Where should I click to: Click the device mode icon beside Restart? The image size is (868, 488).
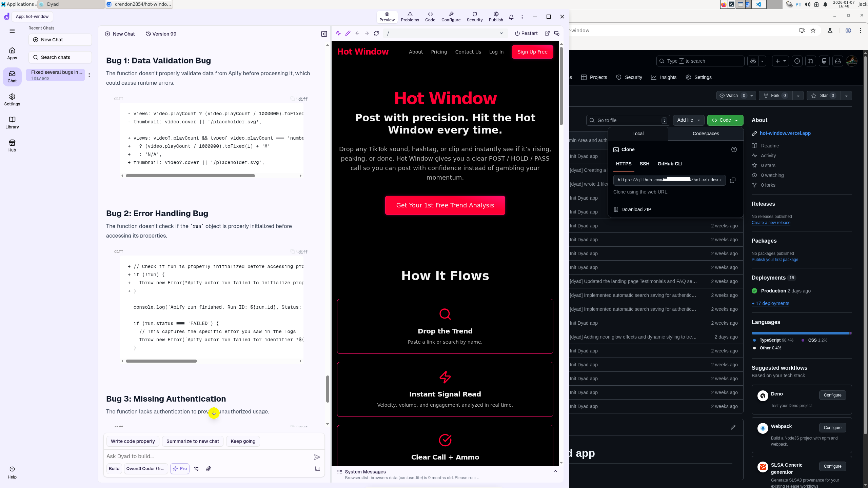tap(557, 33)
